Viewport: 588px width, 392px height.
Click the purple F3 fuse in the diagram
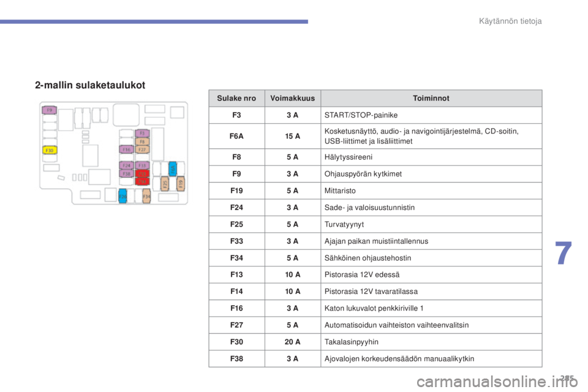pos(142,133)
